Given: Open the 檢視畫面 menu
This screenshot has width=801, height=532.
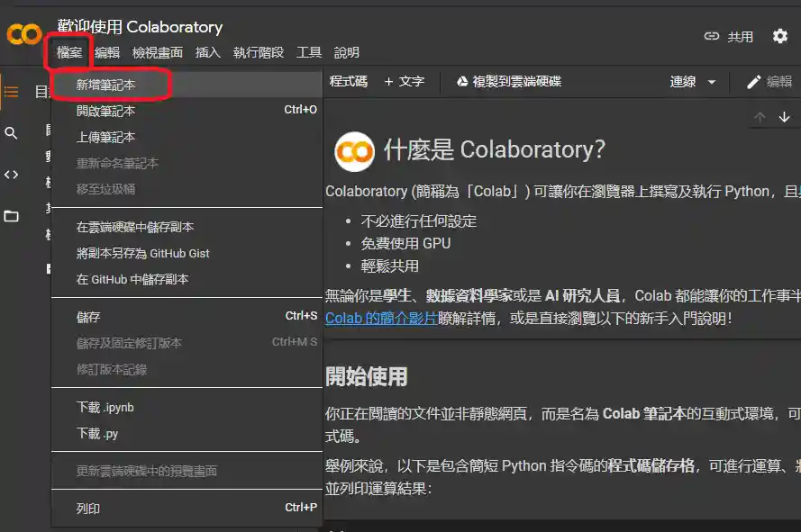Looking at the screenshot, I should [158, 52].
